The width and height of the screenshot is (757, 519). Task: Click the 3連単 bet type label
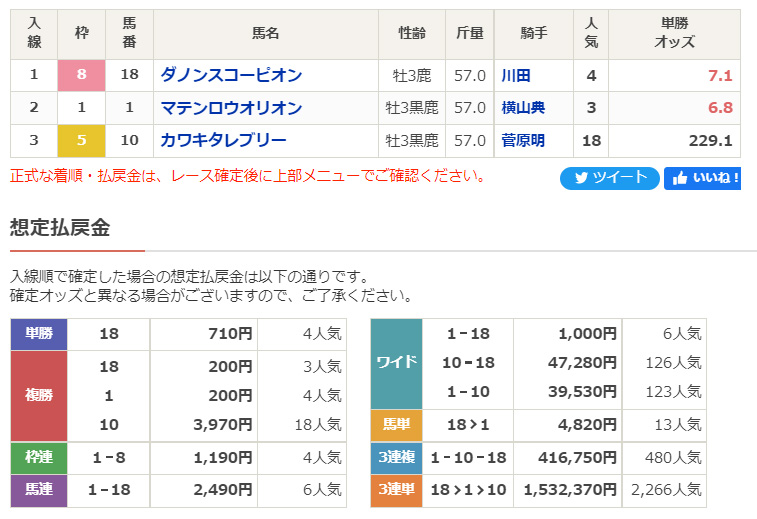[x=396, y=490]
